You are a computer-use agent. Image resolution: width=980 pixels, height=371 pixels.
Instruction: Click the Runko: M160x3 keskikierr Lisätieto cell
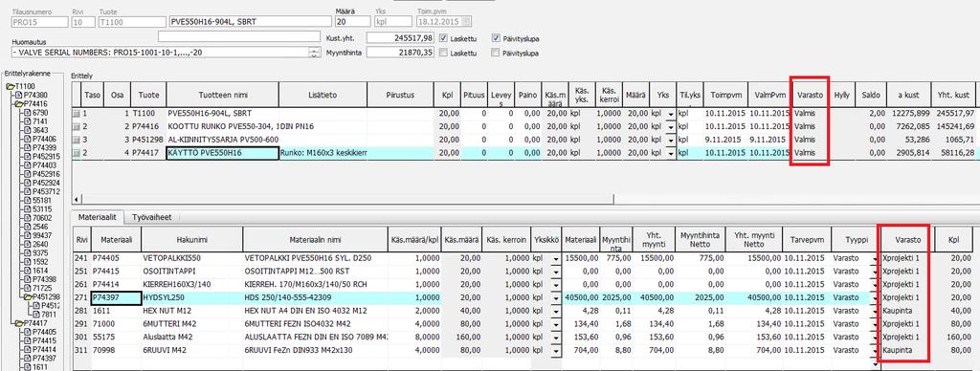323,153
